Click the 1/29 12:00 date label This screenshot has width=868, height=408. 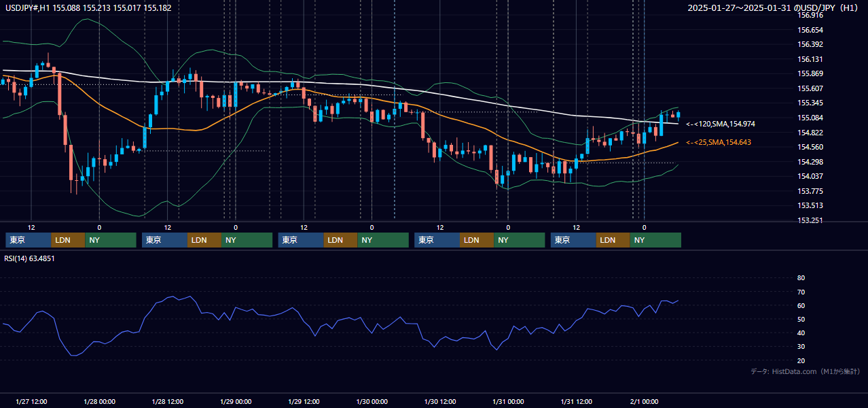pos(304,402)
